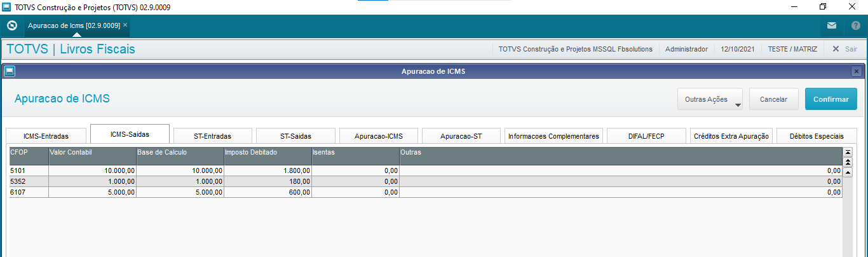The height and width of the screenshot is (257, 868).
Task: Open the mail envelope messages icon
Action: coord(831,25)
